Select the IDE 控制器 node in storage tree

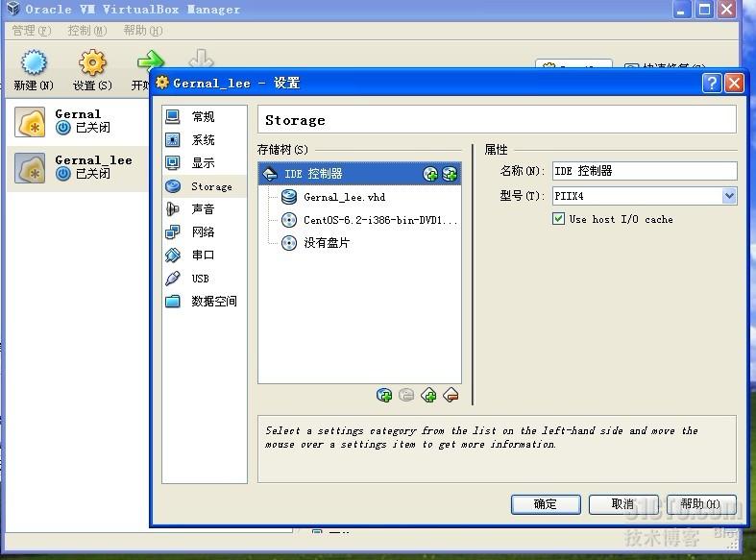[x=359, y=174]
